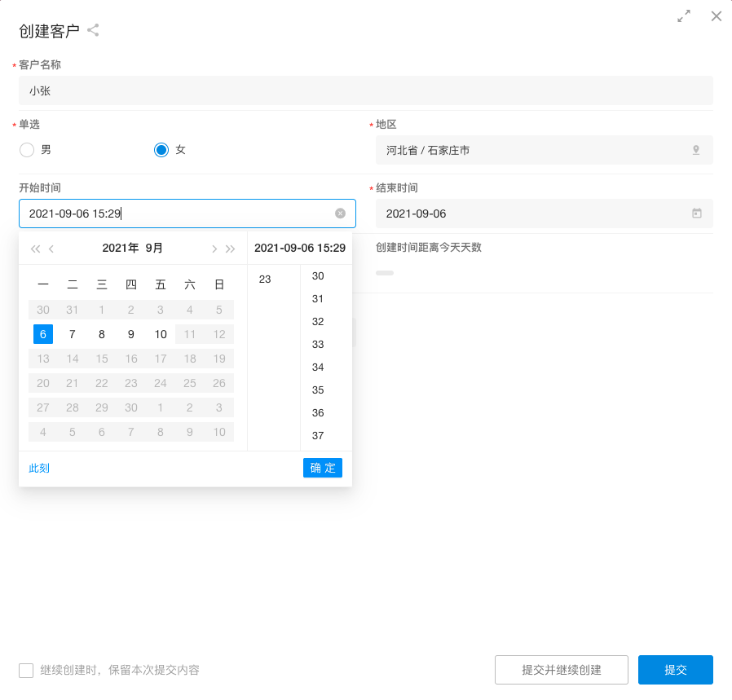Select the 男 radio button

pyautogui.click(x=27, y=150)
